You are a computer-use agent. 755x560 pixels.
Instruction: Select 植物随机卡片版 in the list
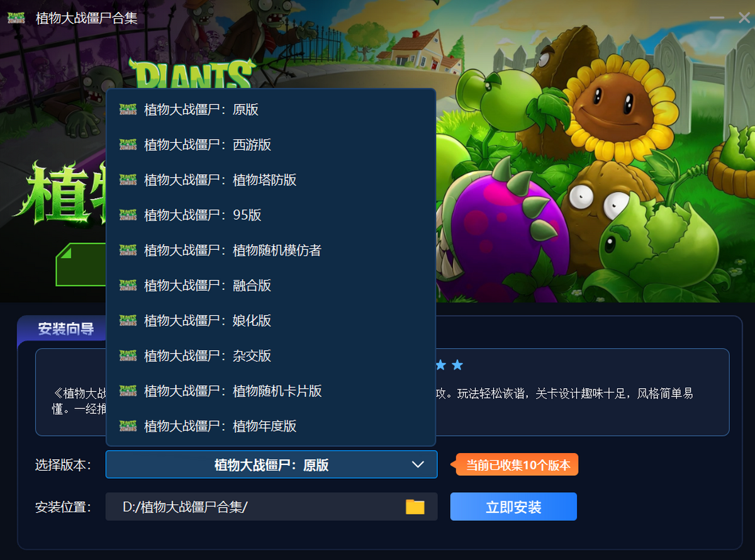pos(271,391)
